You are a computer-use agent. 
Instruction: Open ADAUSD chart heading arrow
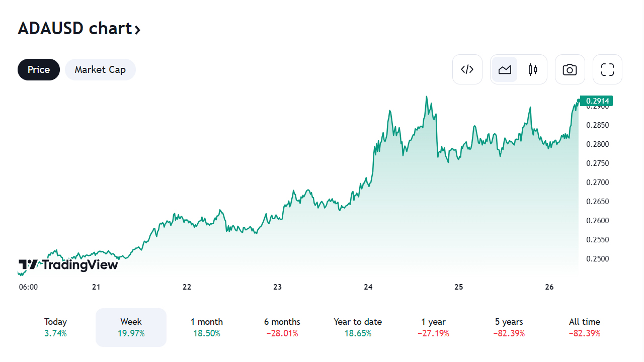click(x=137, y=30)
